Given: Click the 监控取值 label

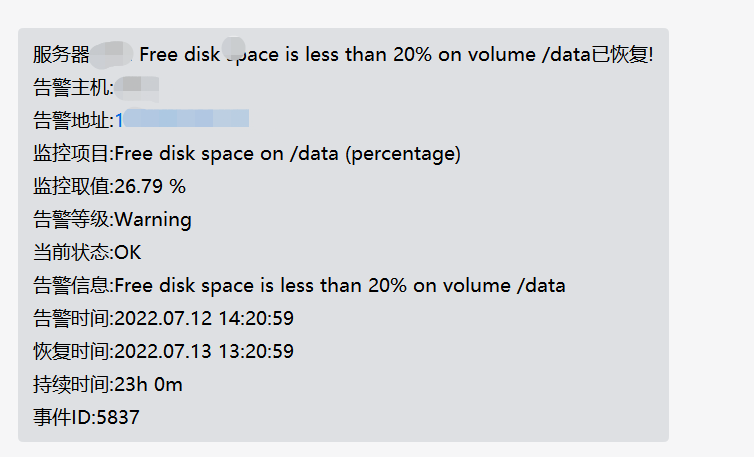Looking at the screenshot, I should click(72, 186).
